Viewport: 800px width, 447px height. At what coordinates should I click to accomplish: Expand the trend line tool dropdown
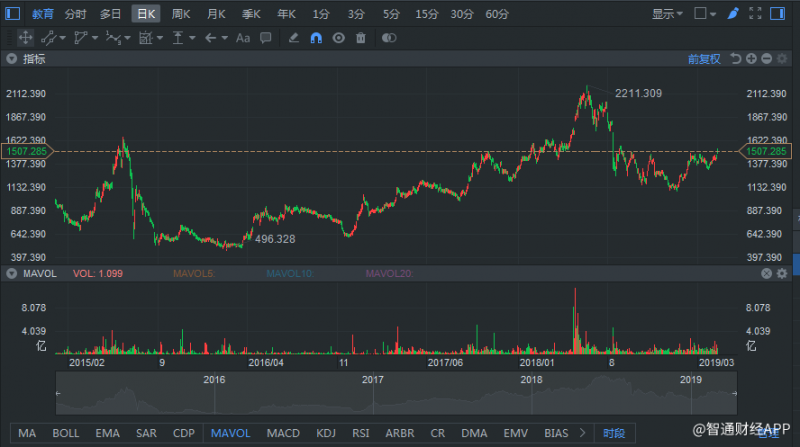tap(63, 38)
